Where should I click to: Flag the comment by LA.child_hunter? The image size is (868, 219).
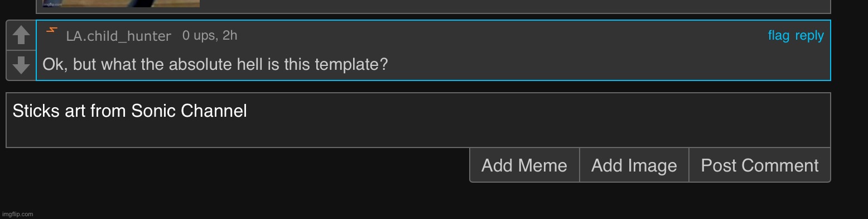tap(779, 36)
